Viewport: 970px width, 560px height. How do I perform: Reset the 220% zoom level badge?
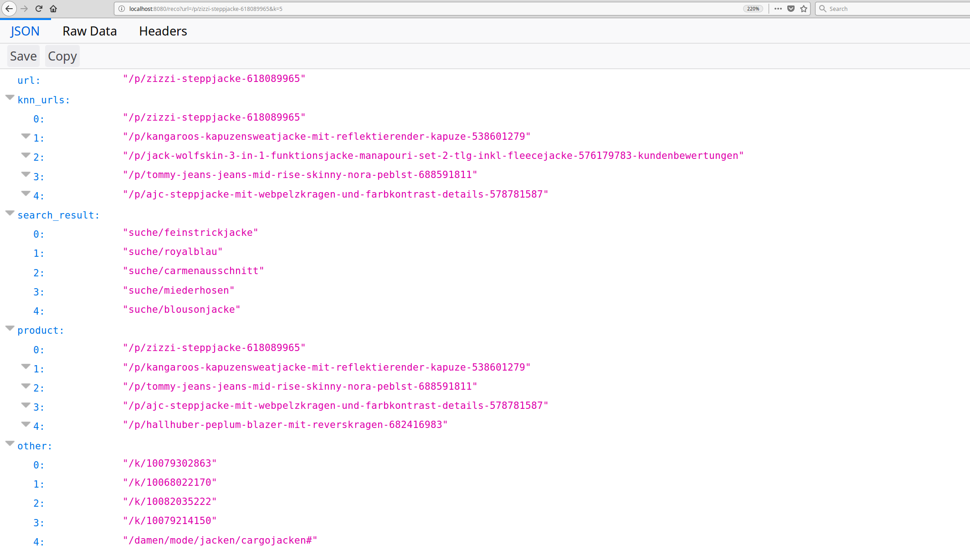(753, 9)
